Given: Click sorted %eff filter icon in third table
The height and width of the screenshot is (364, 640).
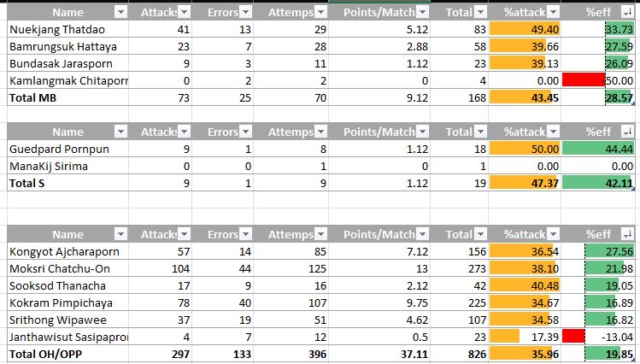Looking at the screenshot, I should click(x=627, y=234).
